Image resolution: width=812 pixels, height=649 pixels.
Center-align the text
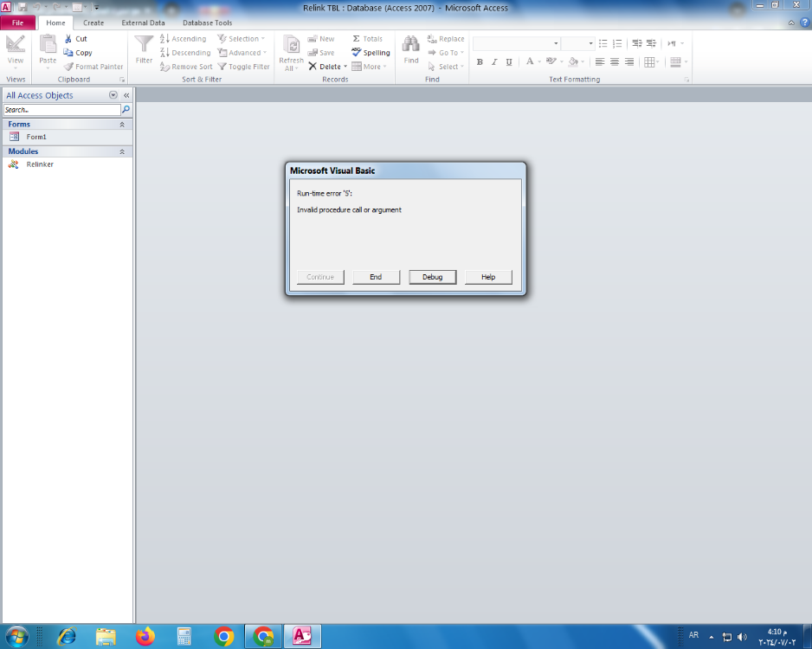614,62
